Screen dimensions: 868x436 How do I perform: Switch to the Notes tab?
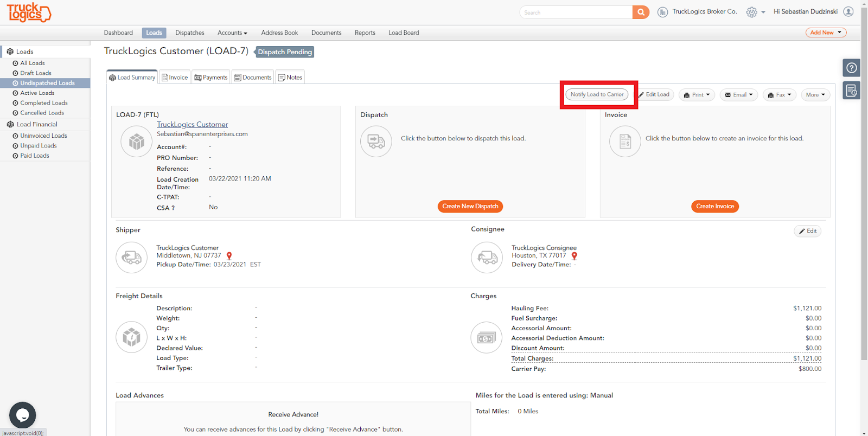pyautogui.click(x=290, y=78)
